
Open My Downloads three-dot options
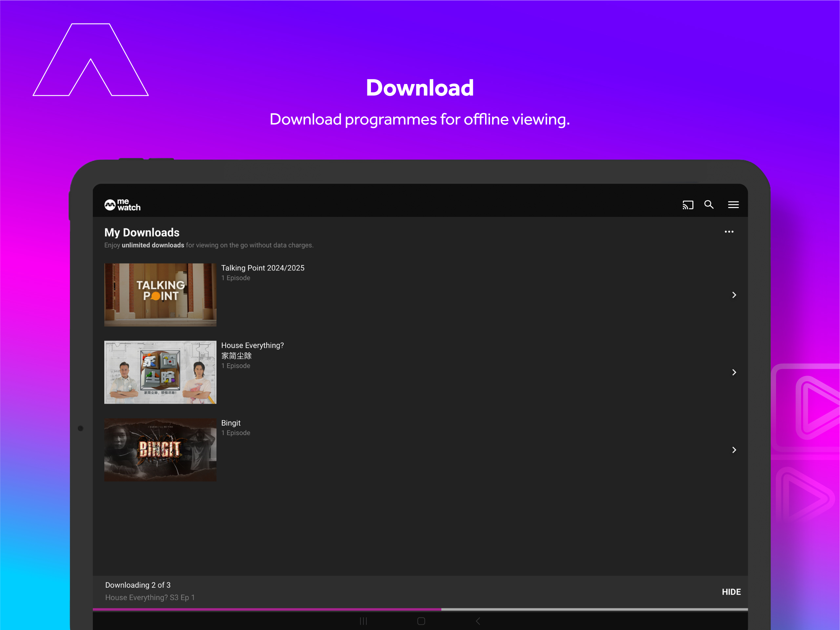[x=729, y=231]
